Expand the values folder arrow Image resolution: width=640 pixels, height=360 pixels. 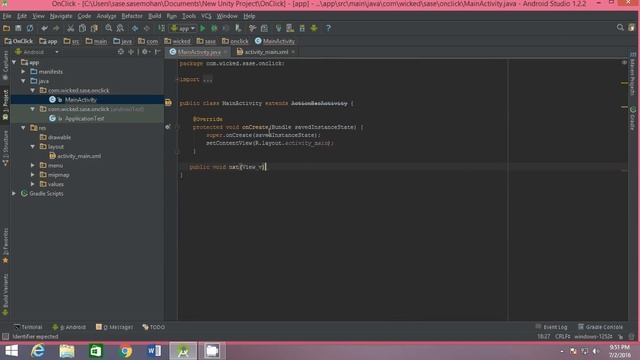point(33,184)
